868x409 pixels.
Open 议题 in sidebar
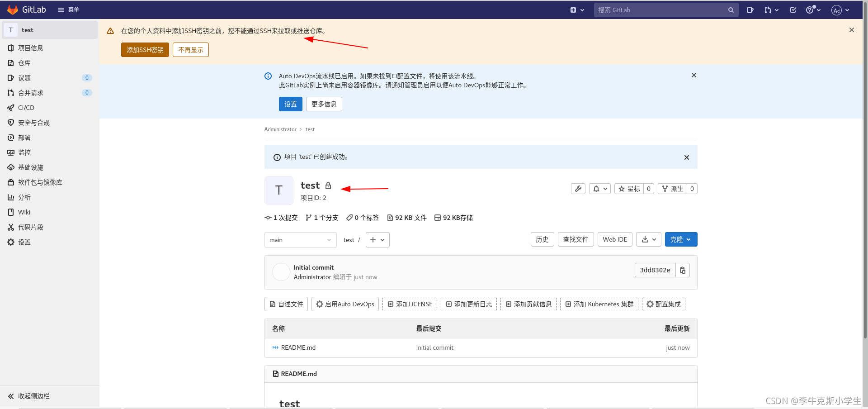point(50,78)
